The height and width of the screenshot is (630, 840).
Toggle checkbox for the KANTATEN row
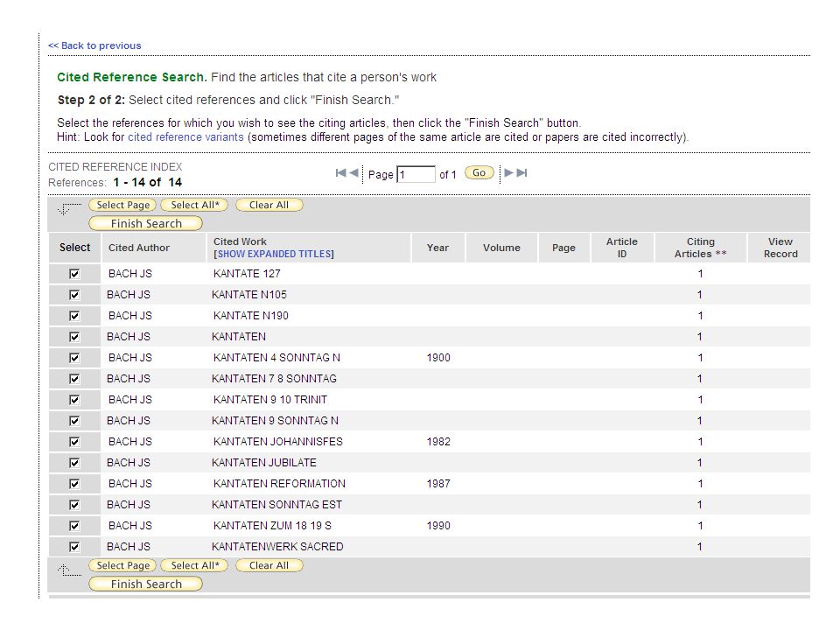coord(73,336)
